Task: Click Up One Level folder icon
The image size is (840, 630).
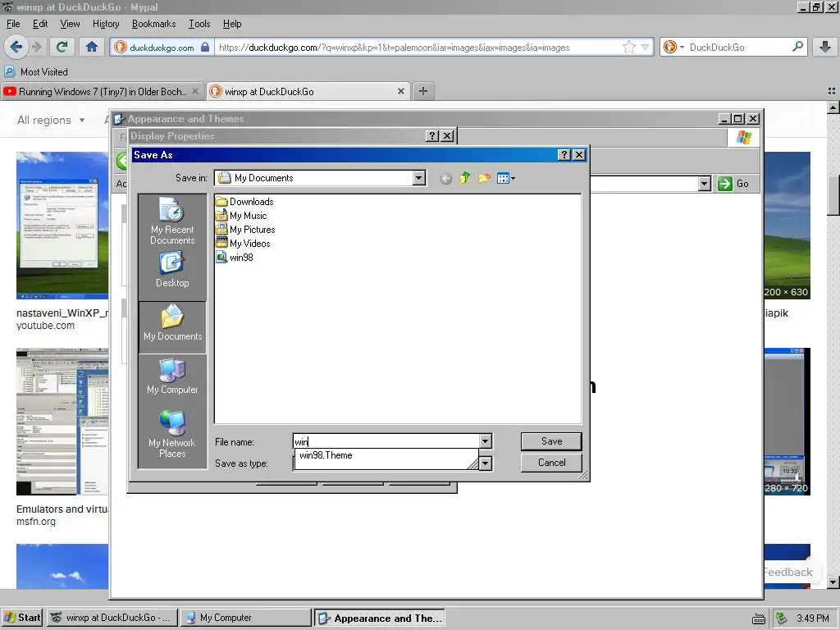Action: [464, 178]
